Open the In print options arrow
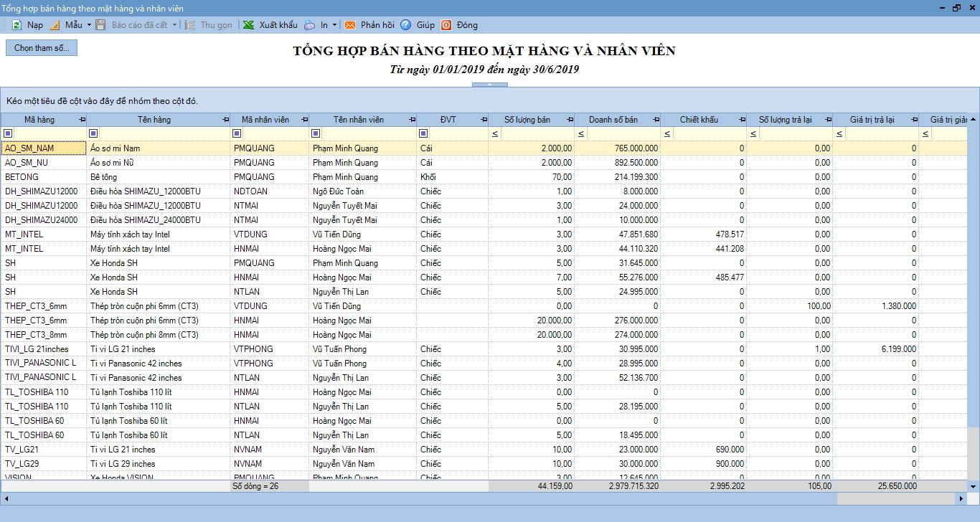This screenshot has width=980, height=522. coord(335,25)
